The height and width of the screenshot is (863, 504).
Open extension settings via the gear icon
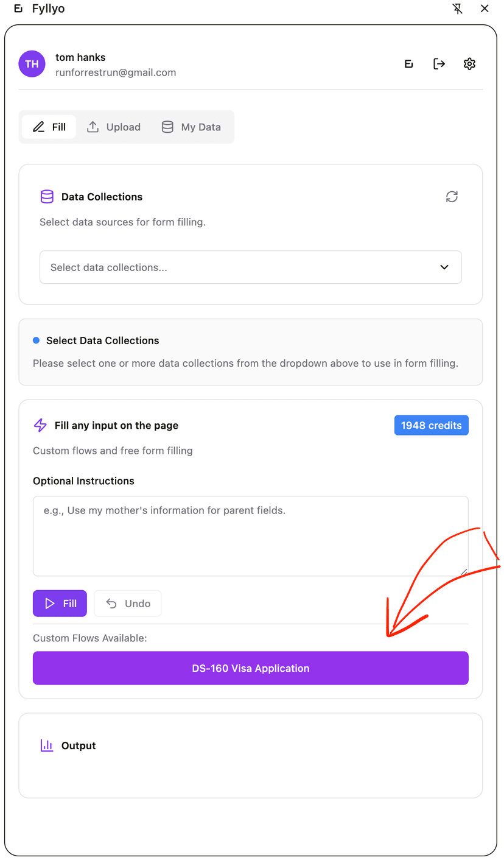pyautogui.click(x=469, y=63)
